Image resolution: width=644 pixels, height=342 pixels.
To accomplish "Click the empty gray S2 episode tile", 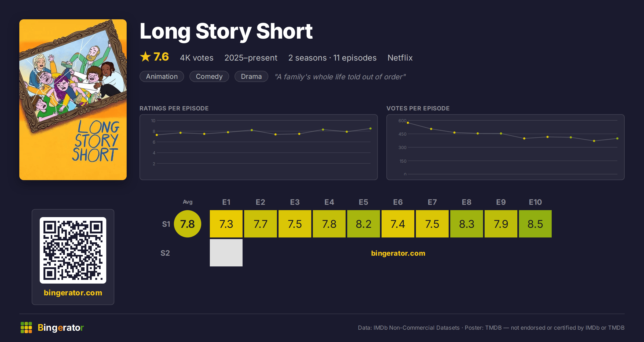I will [226, 253].
